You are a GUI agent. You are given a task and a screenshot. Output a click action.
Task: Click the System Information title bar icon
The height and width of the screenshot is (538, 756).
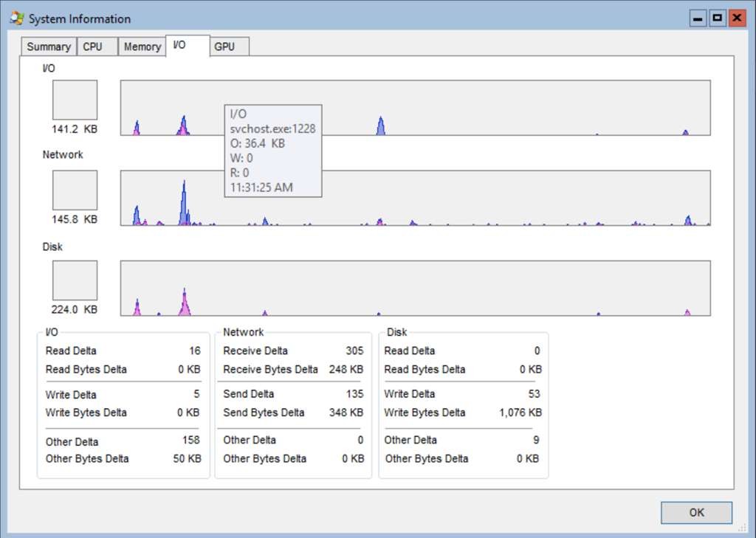click(17, 18)
